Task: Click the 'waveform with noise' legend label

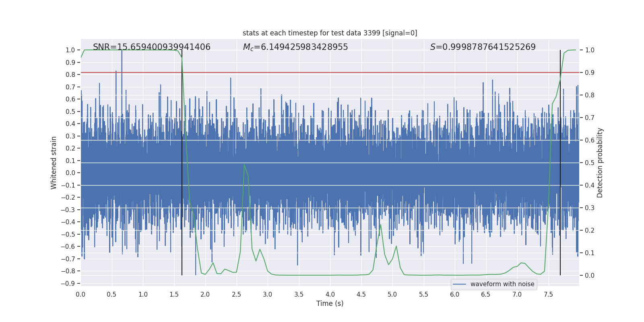Action: (x=502, y=284)
